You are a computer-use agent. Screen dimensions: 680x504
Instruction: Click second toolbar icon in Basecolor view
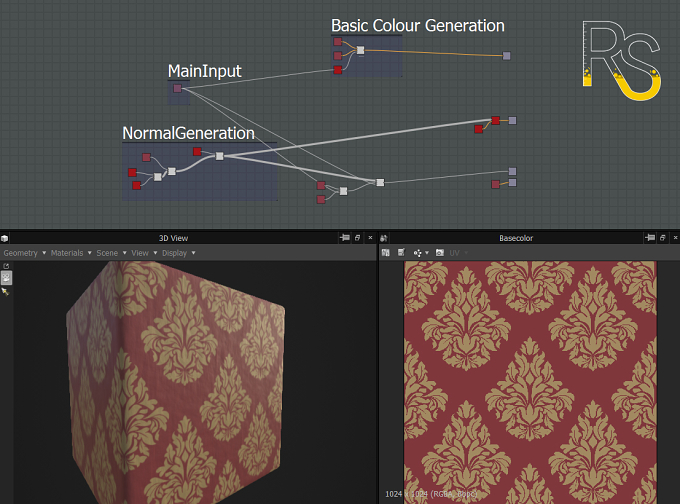coord(401,252)
